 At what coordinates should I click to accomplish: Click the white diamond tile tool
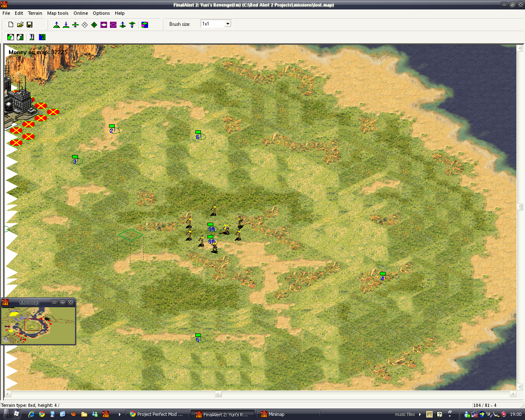click(85, 25)
